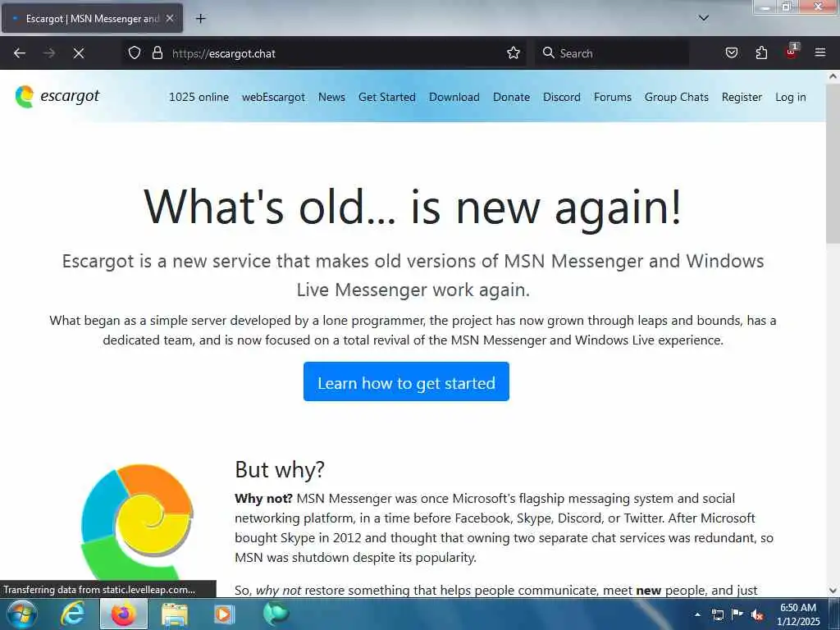Viewport: 840px width, 630px height.
Task: Save page to Pocket icon
Action: (731, 52)
